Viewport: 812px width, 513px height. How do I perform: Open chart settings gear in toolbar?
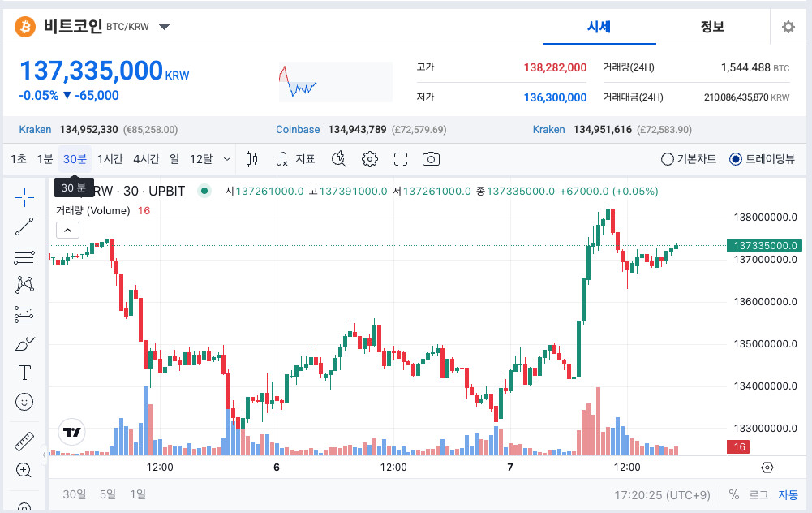(x=370, y=159)
